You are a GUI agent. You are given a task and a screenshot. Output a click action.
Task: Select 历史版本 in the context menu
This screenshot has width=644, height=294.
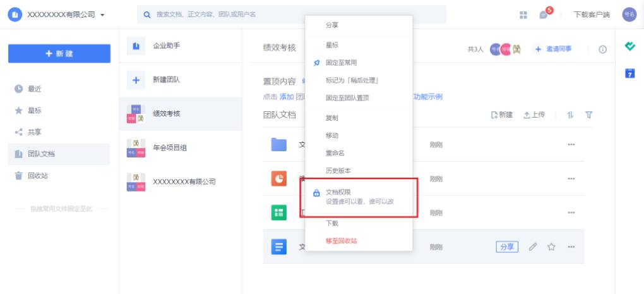point(338,171)
